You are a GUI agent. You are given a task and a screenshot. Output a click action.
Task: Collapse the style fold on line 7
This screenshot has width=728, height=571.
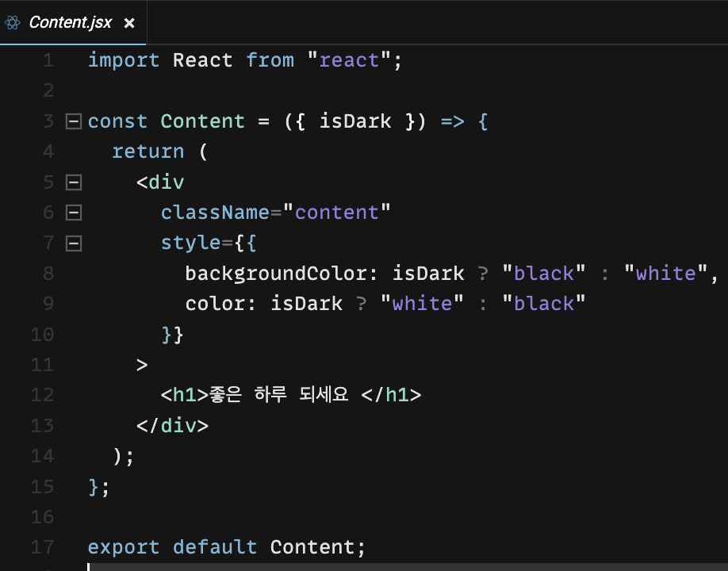[x=74, y=243]
